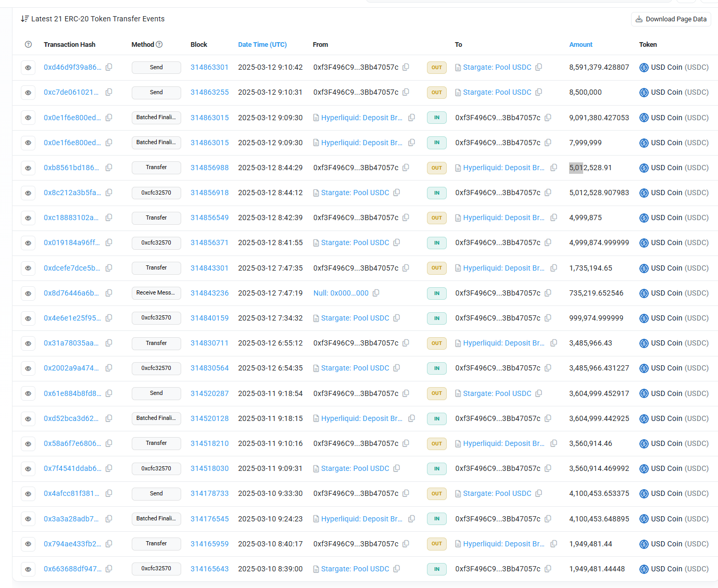Viewport: 718px width, 588px height.
Task: Copy hash 0xb8561bd186 to clipboard
Action: tap(109, 168)
